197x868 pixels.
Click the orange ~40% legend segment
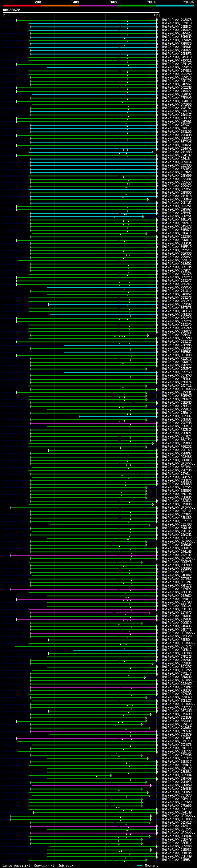point(60,6)
